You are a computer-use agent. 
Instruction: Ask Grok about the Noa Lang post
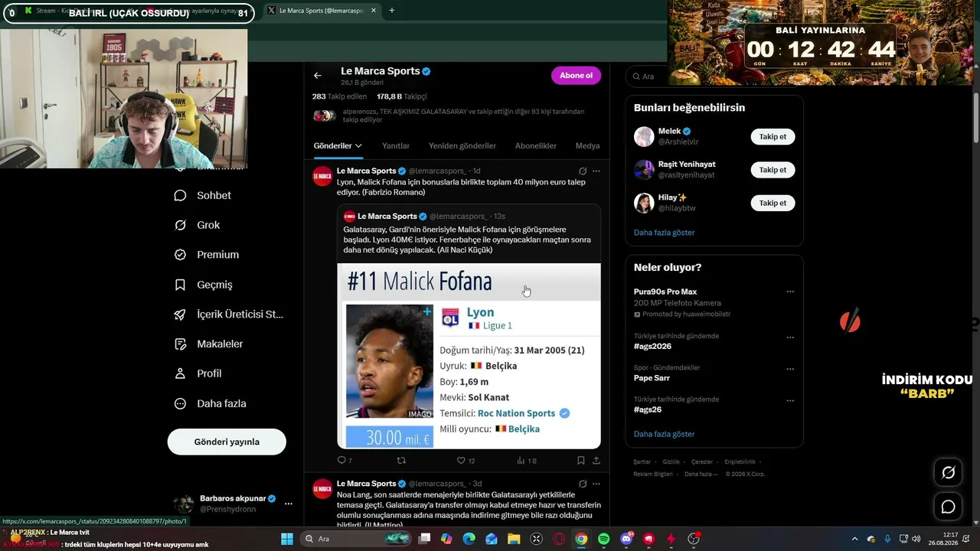tap(583, 484)
